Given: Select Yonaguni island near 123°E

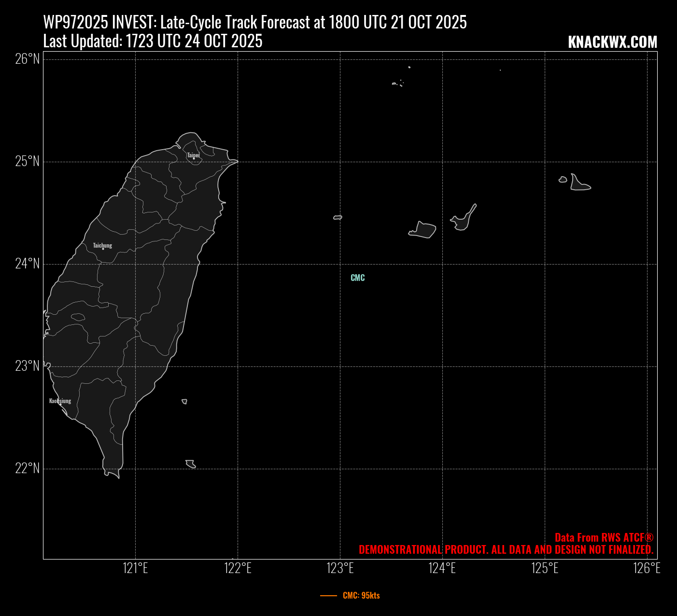Looking at the screenshot, I should pyautogui.click(x=338, y=217).
